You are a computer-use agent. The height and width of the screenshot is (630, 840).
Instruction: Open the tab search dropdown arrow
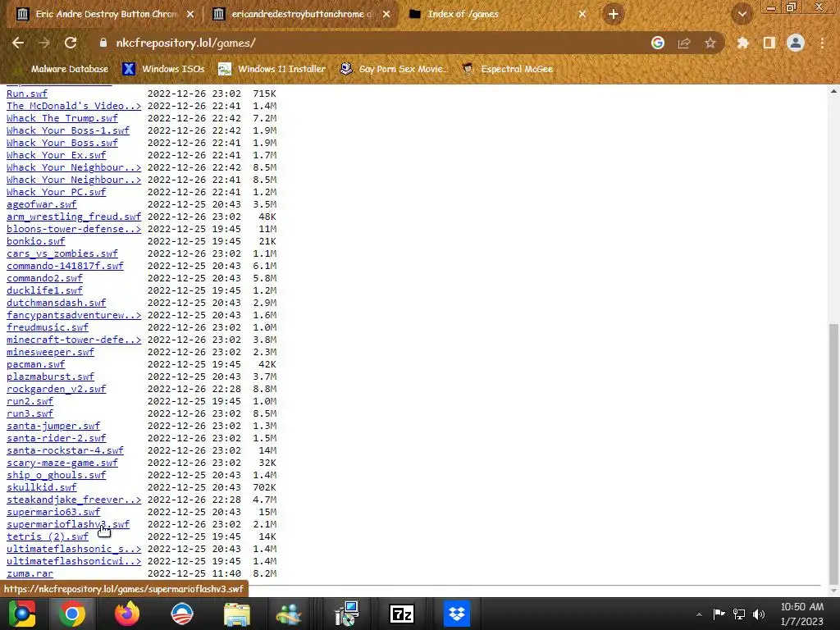(742, 15)
